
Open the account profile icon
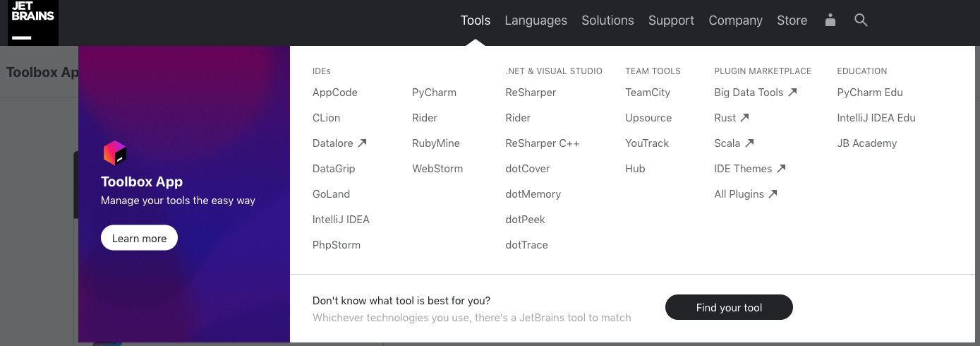pyautogui.click(x=830, y=20)
